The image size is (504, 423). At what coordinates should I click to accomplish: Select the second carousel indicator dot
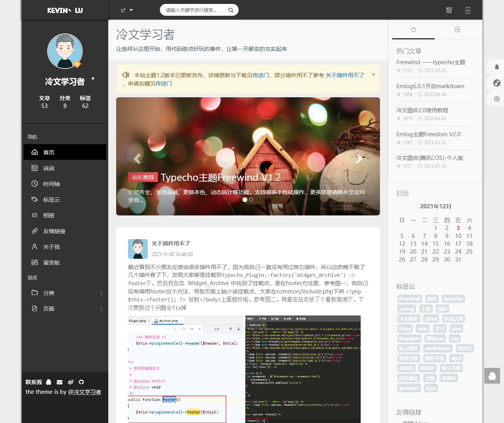[x=251, y=200]
